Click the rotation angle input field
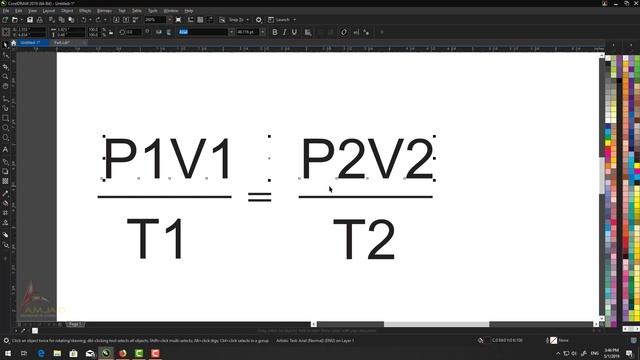 point(134,32)
